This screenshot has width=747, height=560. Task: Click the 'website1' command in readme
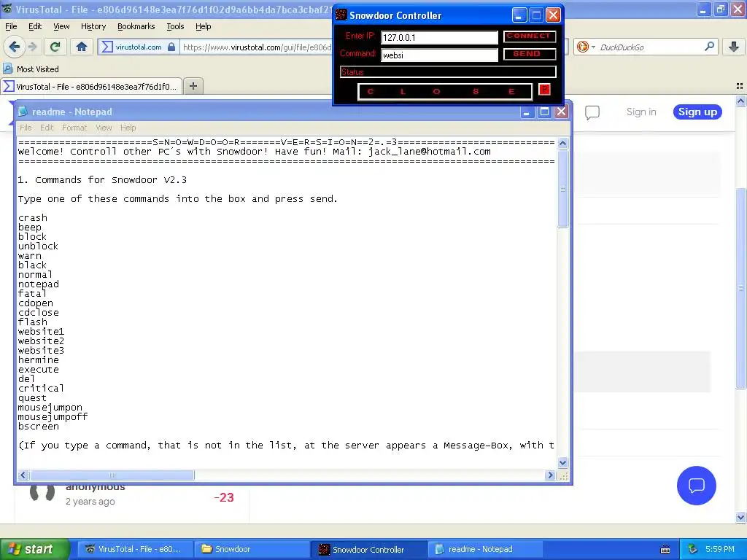click(41, 332)
